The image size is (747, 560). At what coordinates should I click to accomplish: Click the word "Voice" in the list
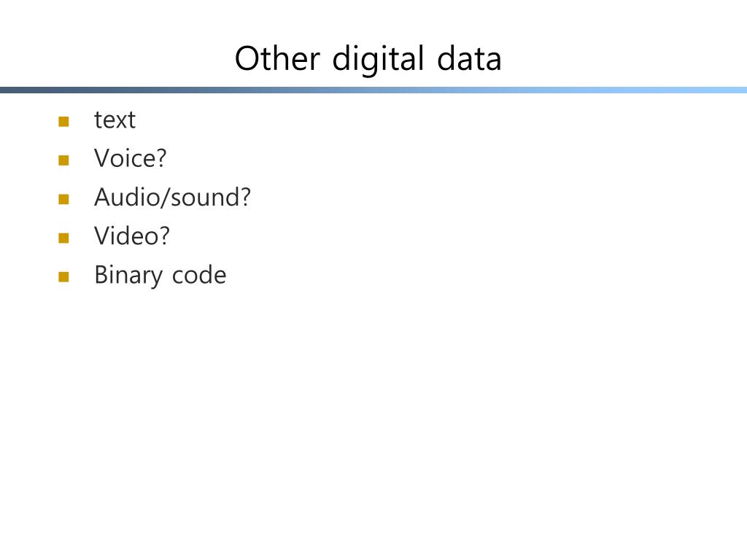click(x=124, y=158)
